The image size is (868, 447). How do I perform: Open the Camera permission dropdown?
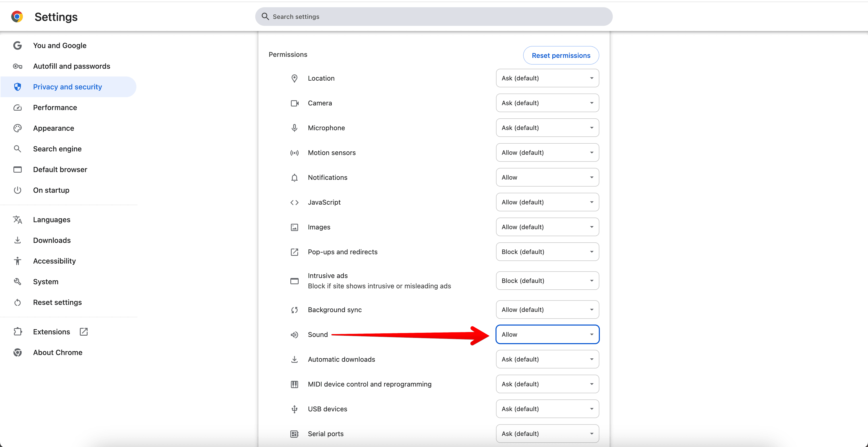(547, 103)
